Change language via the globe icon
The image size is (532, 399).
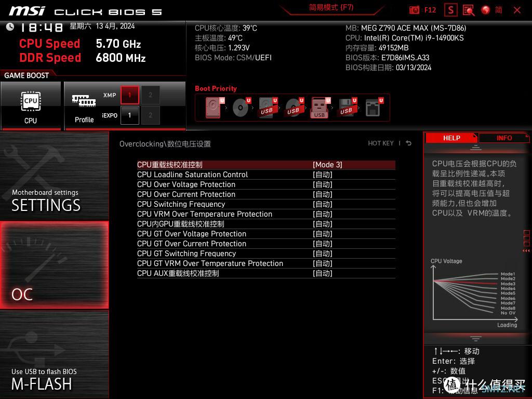pyautogui.click(x=486, y=10)
